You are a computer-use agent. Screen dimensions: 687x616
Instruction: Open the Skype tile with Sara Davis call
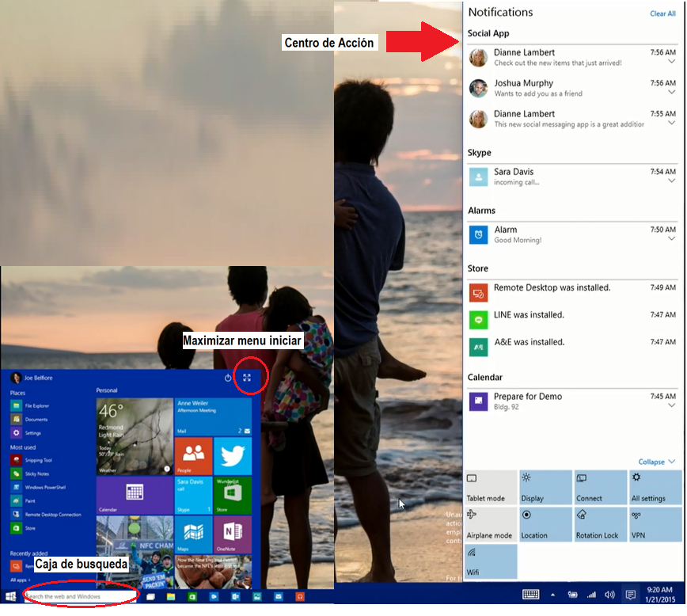tap(193, 496)
